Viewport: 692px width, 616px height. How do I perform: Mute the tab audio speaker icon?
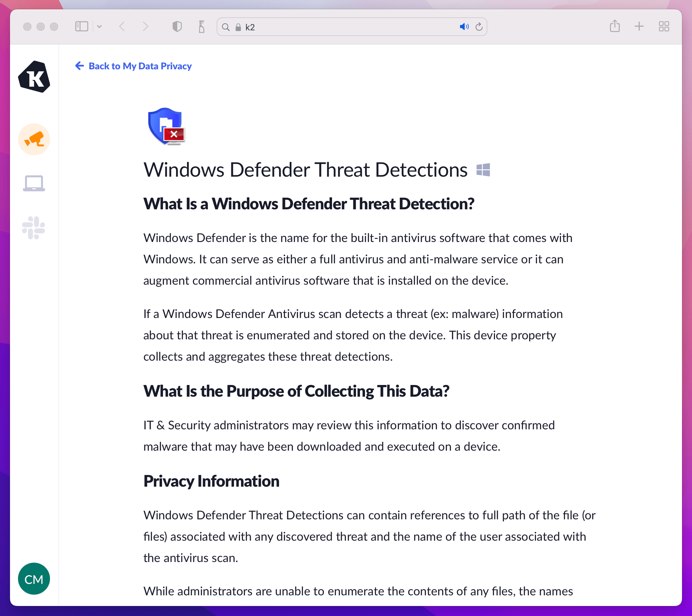464,27
